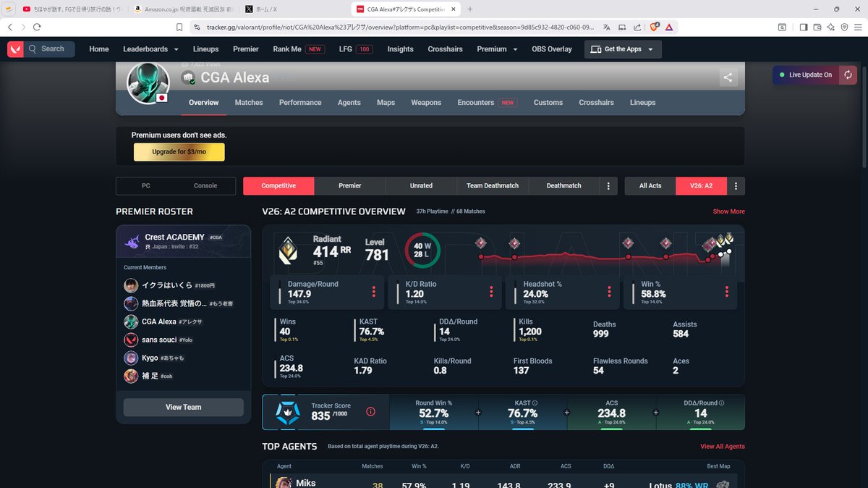Select Premier playlist mode
Screen dimensions: 868x488
[x=350, y=186]
